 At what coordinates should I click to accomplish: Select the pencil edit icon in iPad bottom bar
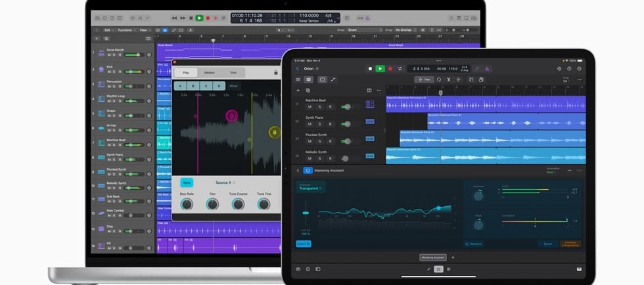(x=428, y=269)
